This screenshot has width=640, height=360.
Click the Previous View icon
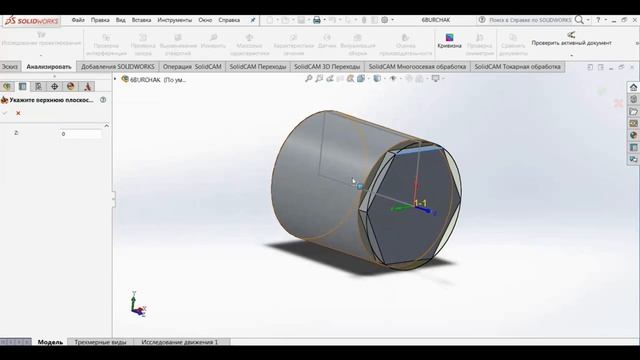click(x=330, y=78)
